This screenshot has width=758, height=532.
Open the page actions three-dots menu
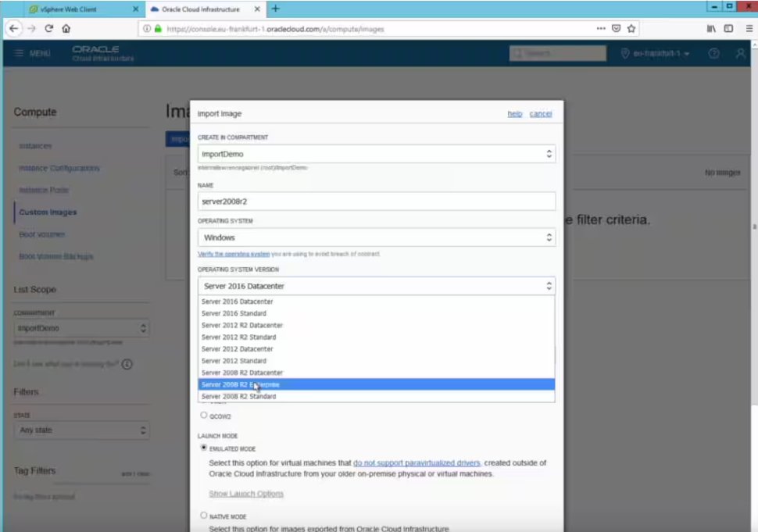coord(601,28)
